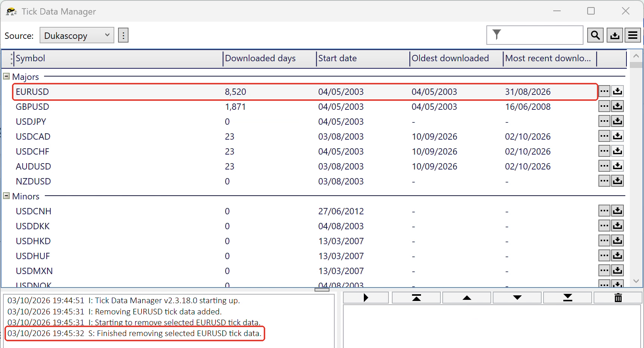644x348 pixels.
Task: Download USDMXN tick data
Action: point(617,271)
